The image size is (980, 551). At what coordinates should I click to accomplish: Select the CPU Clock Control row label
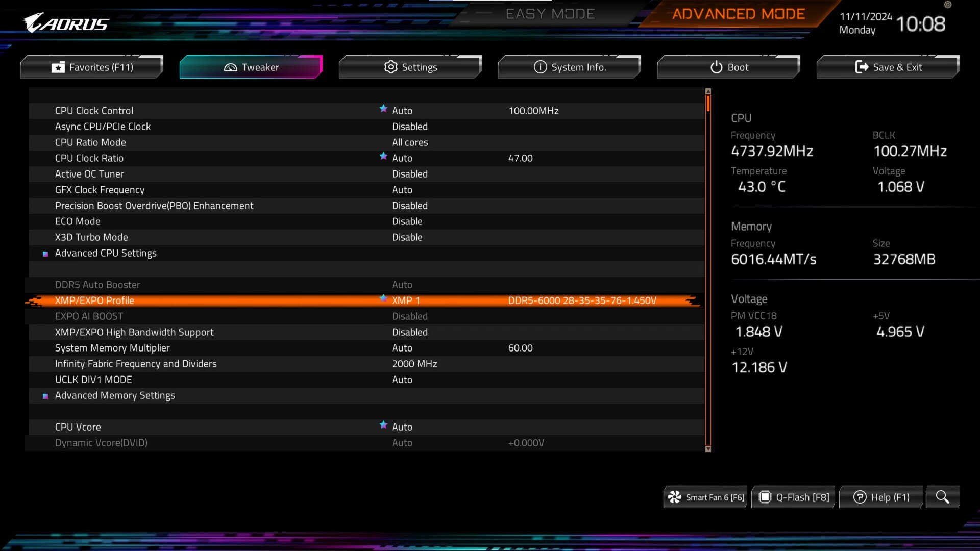tap(94, 111)
